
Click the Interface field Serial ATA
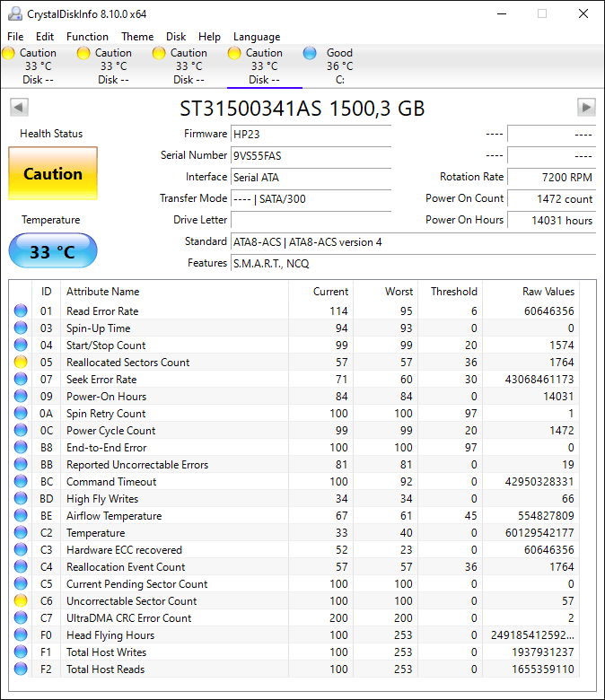pyautogui.click(x=311, y=177)
